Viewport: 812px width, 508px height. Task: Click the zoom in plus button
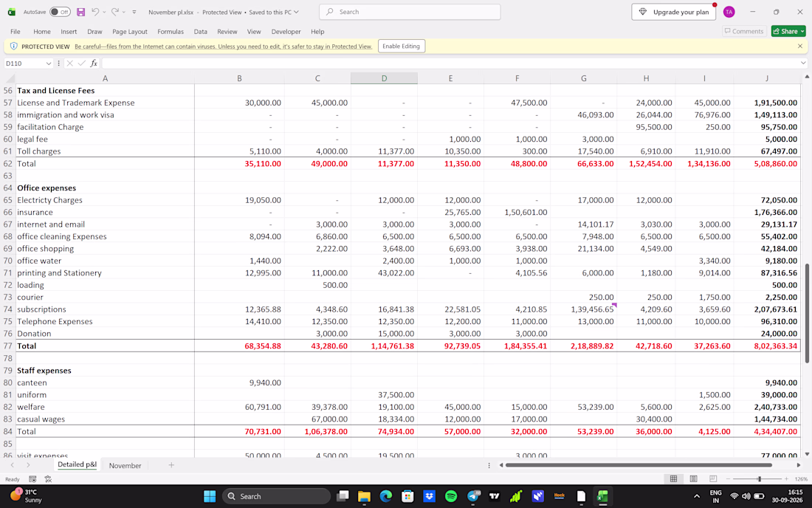coord(786,479)
